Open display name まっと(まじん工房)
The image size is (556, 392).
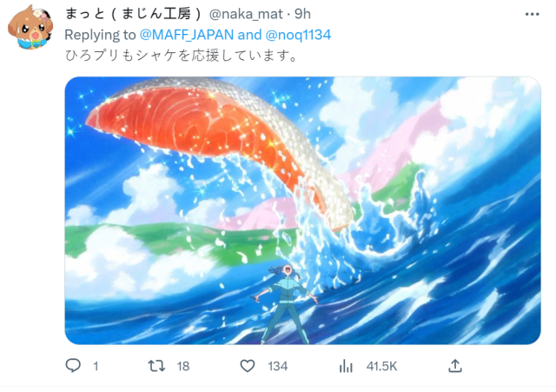click(x=133, y=14)
